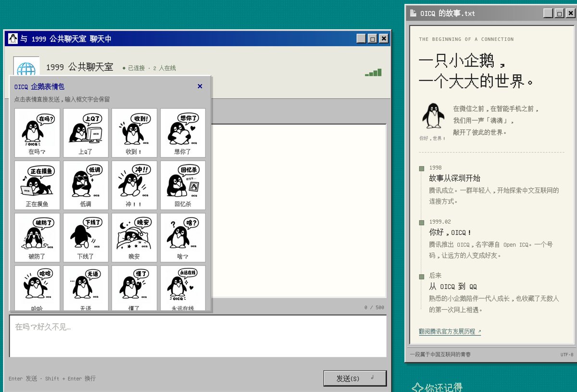Screen dimensions: 577x392
Task: Click the status text 一段属于中国互联网的青春
Action: click(x=440, y=355)
